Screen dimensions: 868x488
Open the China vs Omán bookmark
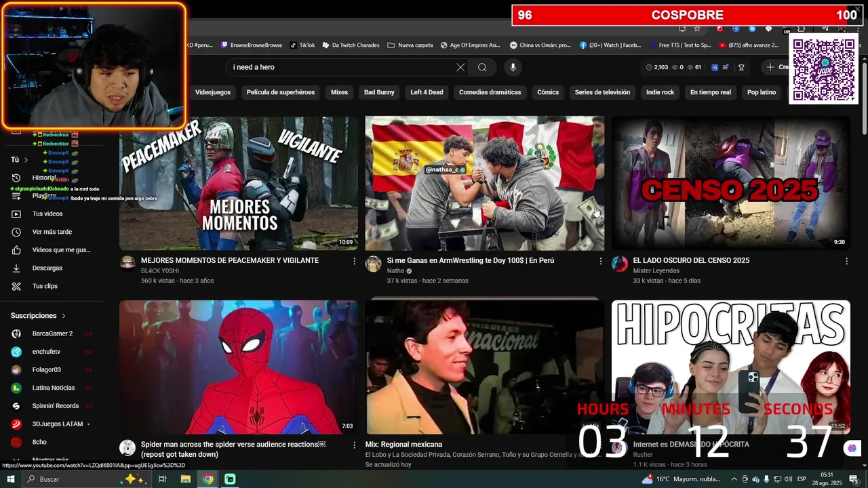click(x=540, y=45)
